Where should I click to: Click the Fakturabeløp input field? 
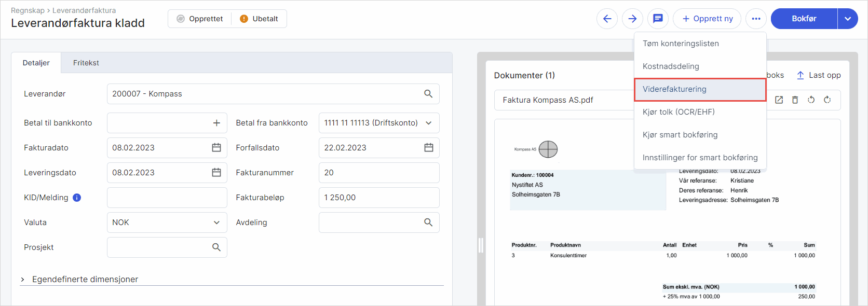tap(378, 198)
